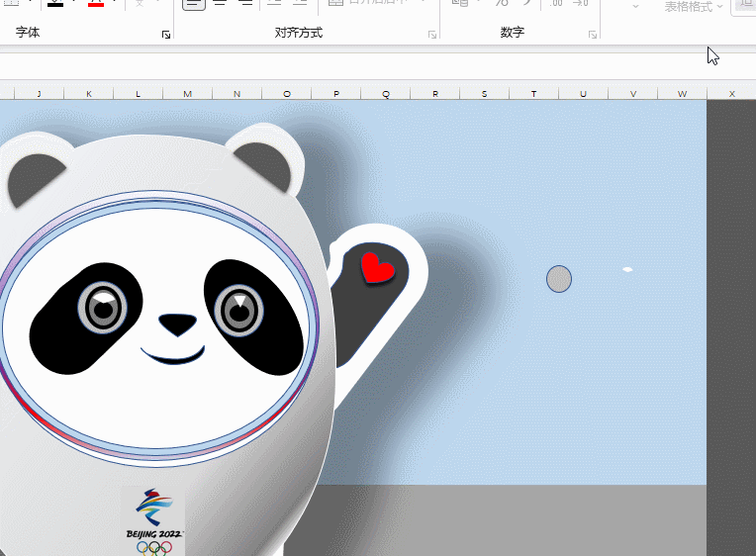Apply percent style number format
756x556 pixels.
point(502,3)
